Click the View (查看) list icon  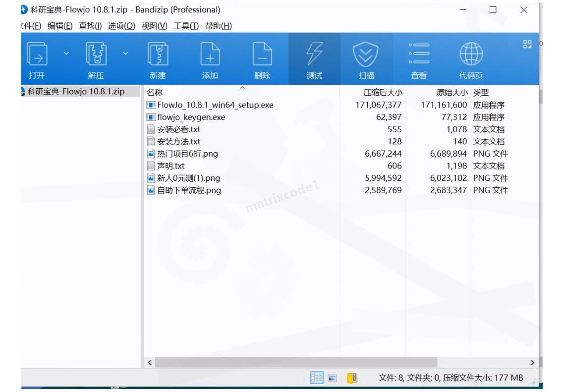(x=419, y=54)
